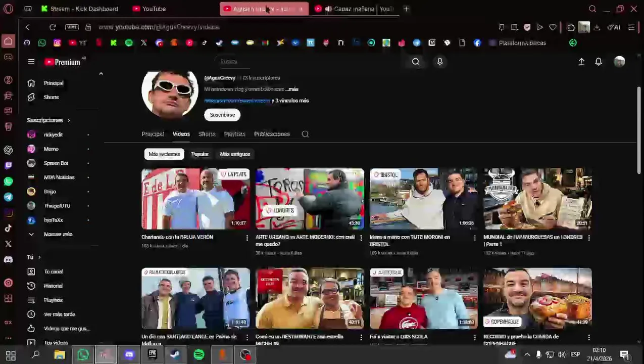Switch to the channel Playlists tab
This screenshot has width=644, height=364.
(x=234, y=134)
